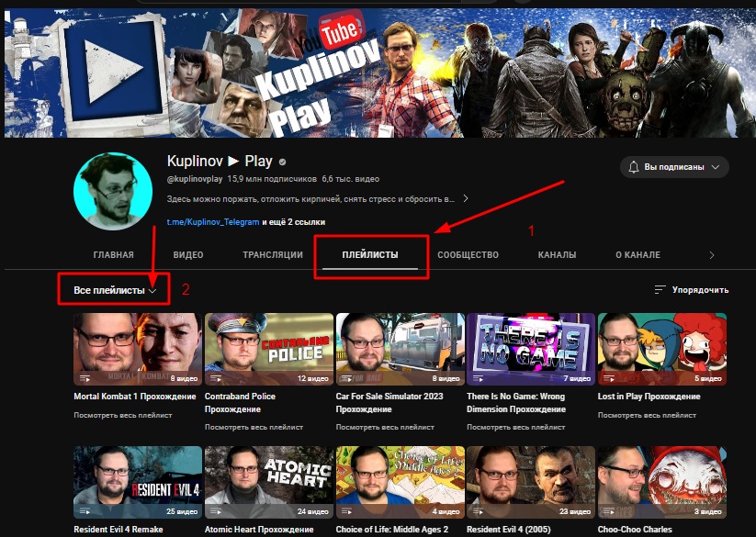
Task: Click the notification bell icon
Action: point(634,167)
